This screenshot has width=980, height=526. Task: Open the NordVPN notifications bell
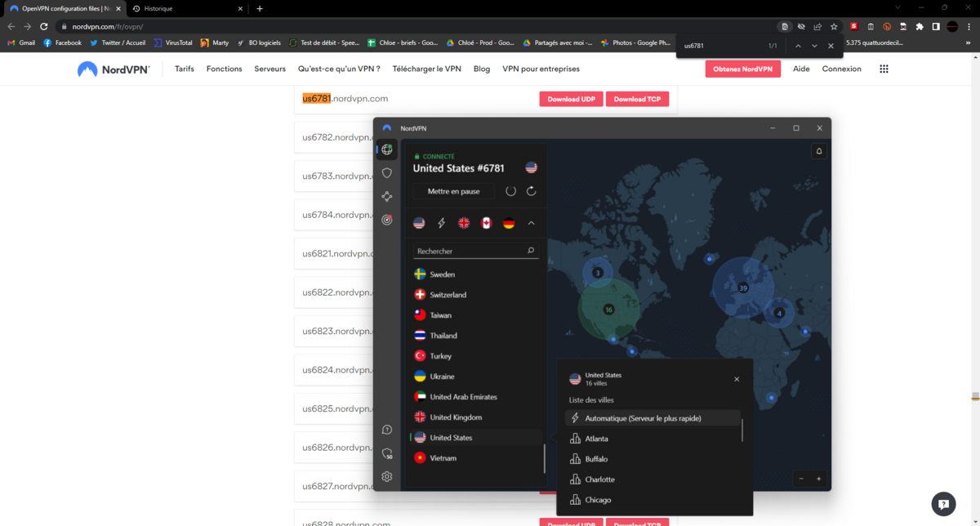pos(819,151)
